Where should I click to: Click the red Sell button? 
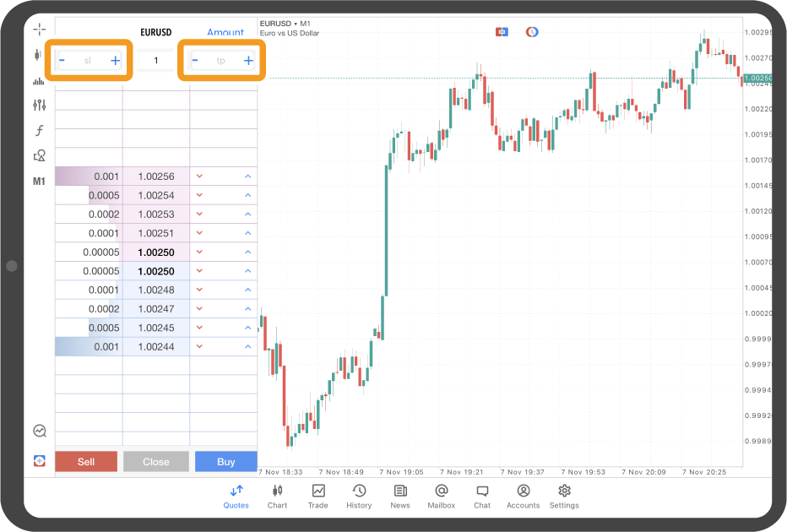pos(86,461)
